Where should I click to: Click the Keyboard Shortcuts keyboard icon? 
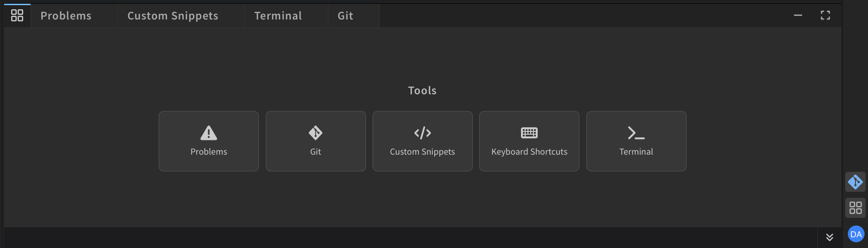(529, 133)
